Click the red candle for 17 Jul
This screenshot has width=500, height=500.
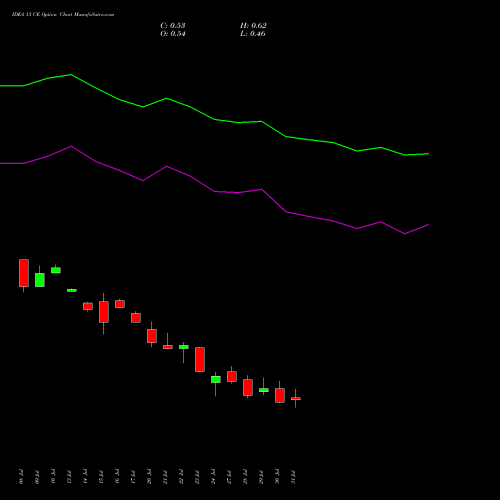tap(136, 318)
